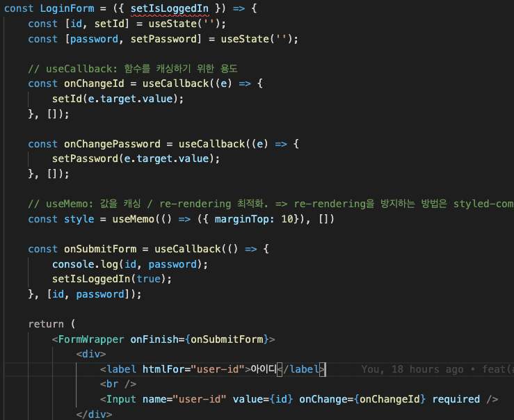Click setPassword in the useState declaration

point(163,39)
